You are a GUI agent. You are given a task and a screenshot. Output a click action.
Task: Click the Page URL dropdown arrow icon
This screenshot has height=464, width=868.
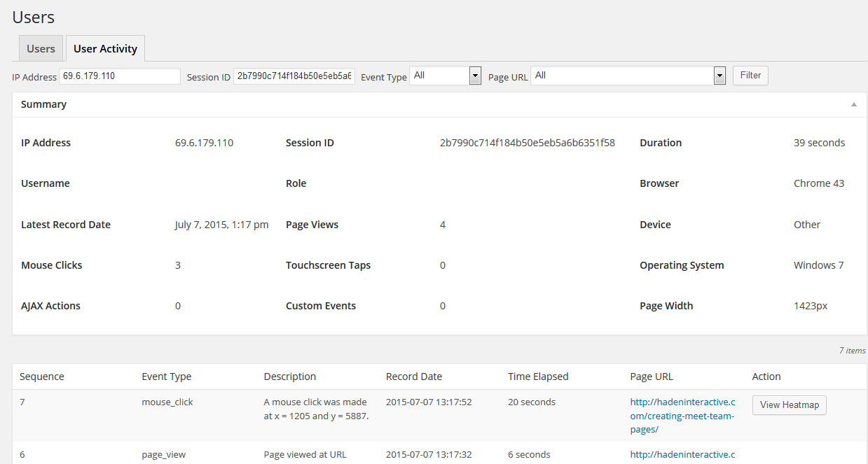(x=719, y=75)
